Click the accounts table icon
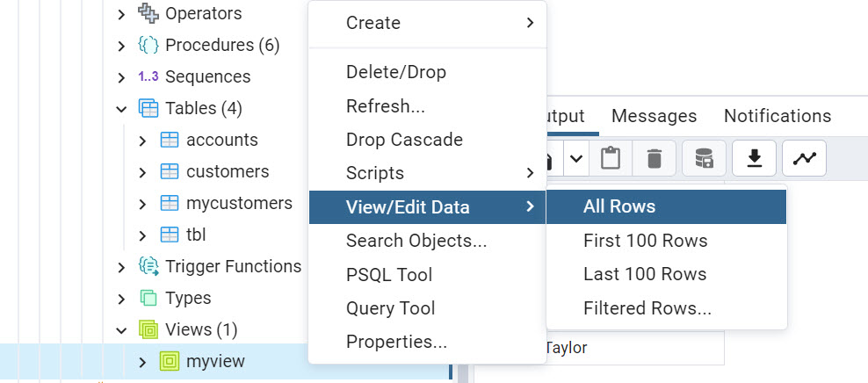Image resolution: width=868 pixels, height=383 pixels. pos(170,140)
